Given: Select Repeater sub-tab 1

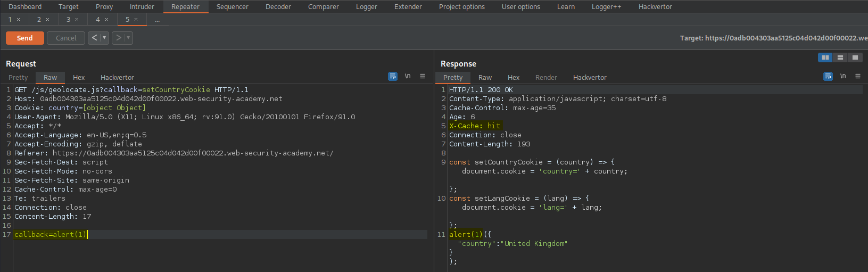Looking at the screenshot, I should (10, 20).
